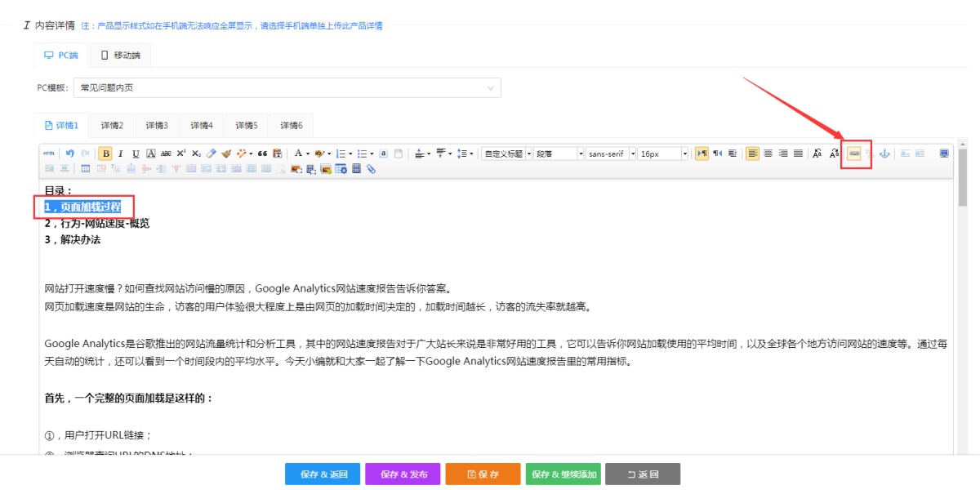This screenshot has width=980, height=490.
Task: Open the 自定义标题 dropdown
Action: (507, 154)
